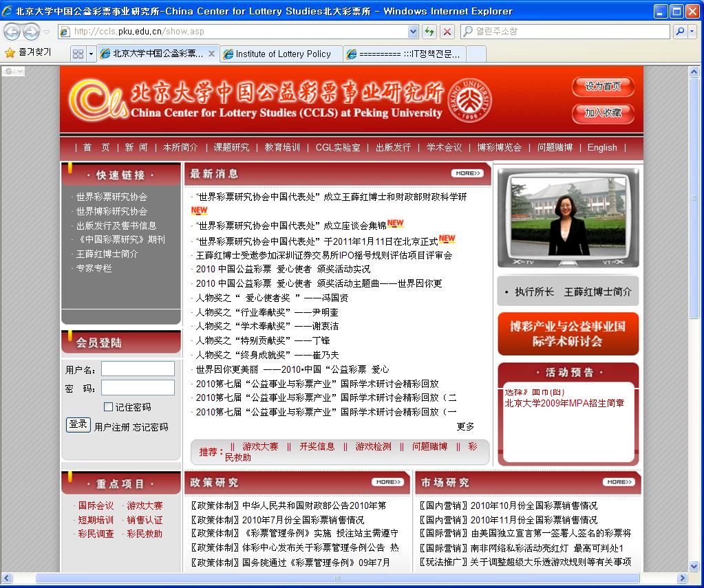704x588 pixels.
Task: Open 博彩博览会 navigation item
Action: point(499,147)
